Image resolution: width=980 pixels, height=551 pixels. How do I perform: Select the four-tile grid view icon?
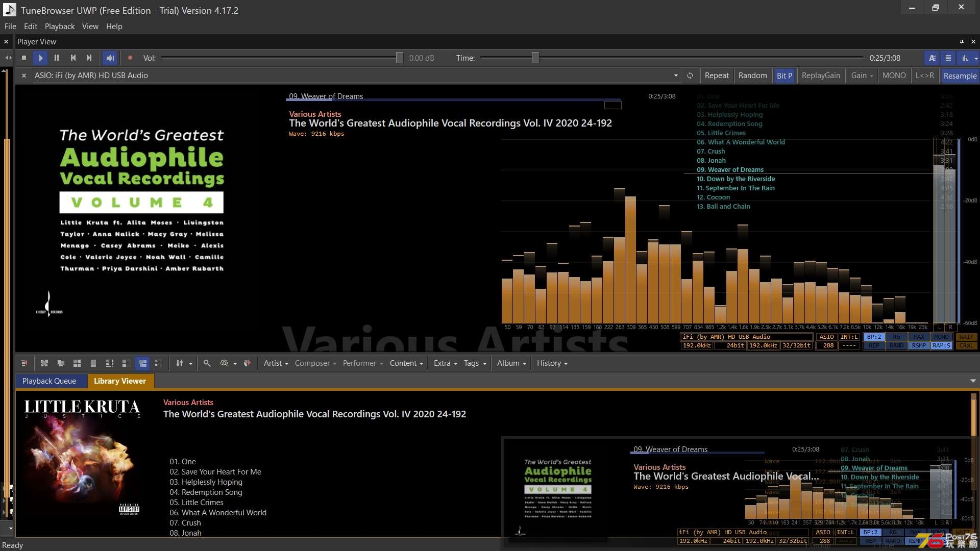point(77,363)
